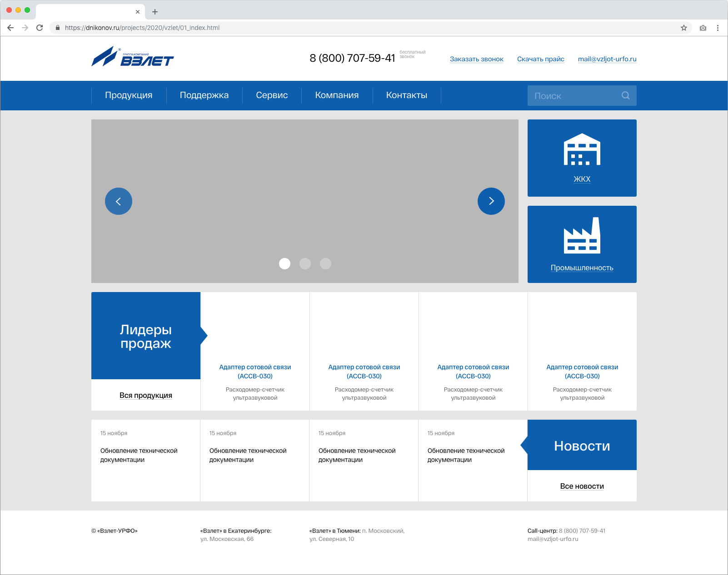Select the second carousel dot
The height and width of the screenshot is (575, 728).
pos(305,263)
